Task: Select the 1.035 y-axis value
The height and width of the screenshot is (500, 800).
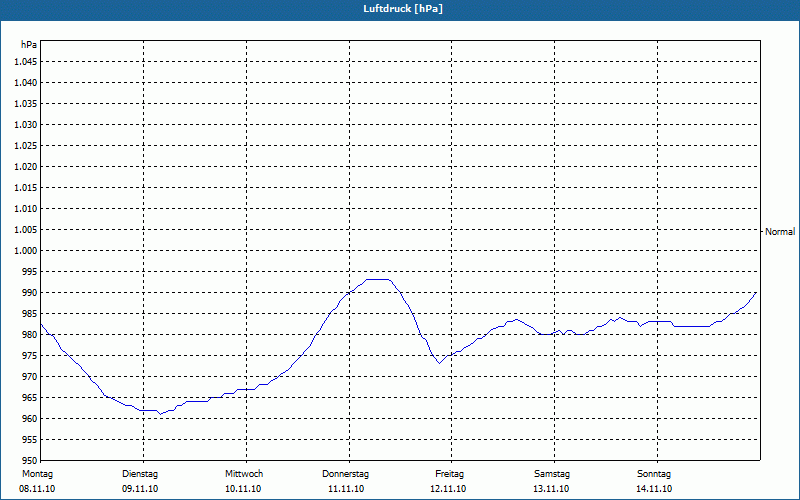Action: click(26, 104)
